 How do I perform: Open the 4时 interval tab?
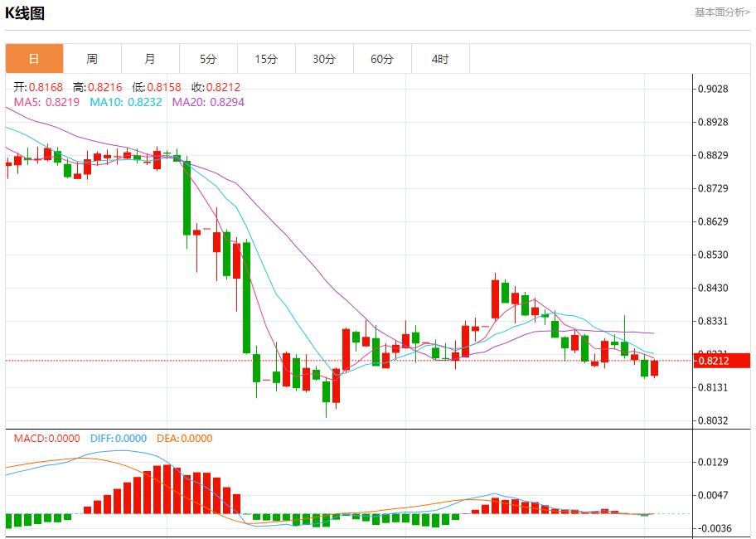[440, 59]
